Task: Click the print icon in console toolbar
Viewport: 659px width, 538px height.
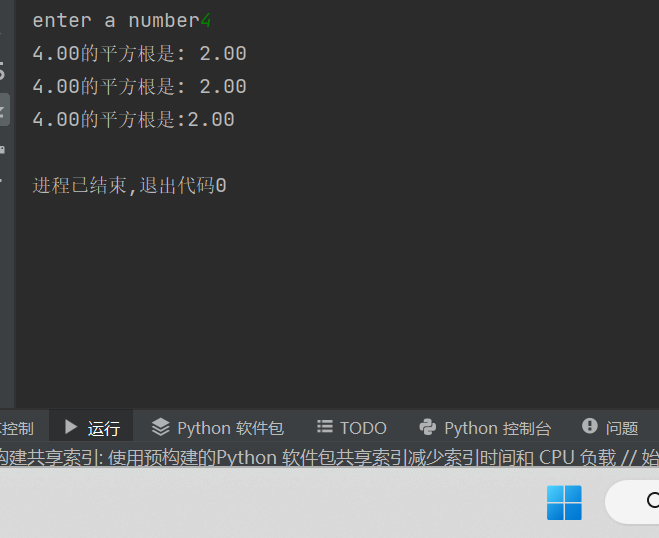Action: pyautogui.click(x=3, y=150)
